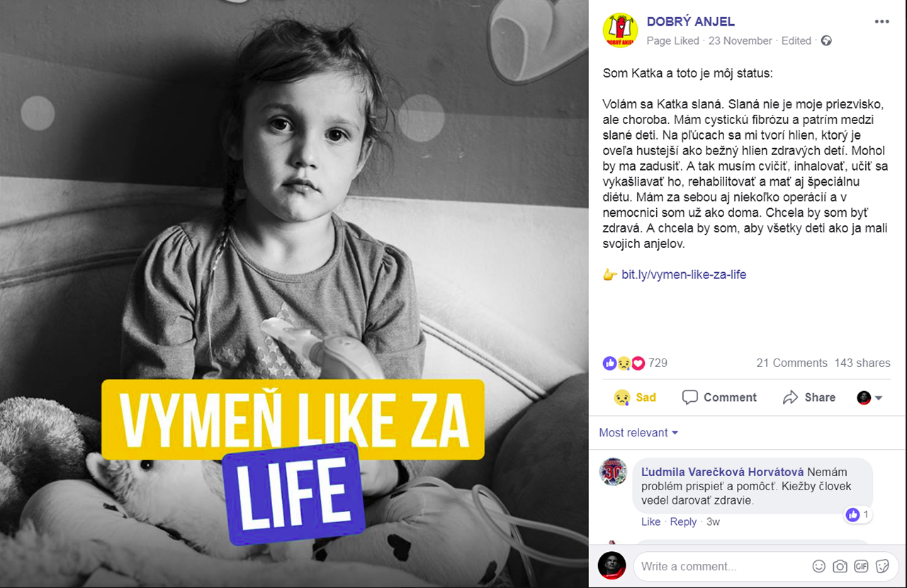Expand the Most relevant comment sorting dropdown
The height and width of the screenshot is (588, 907).
point(638,433)
